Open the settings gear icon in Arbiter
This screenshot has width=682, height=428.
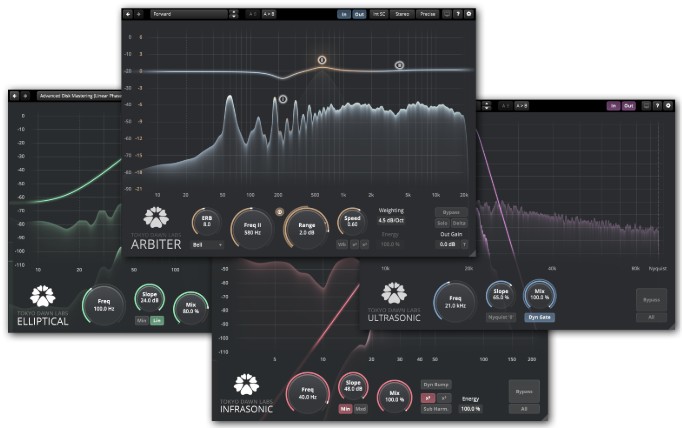(x=469, y=14)
